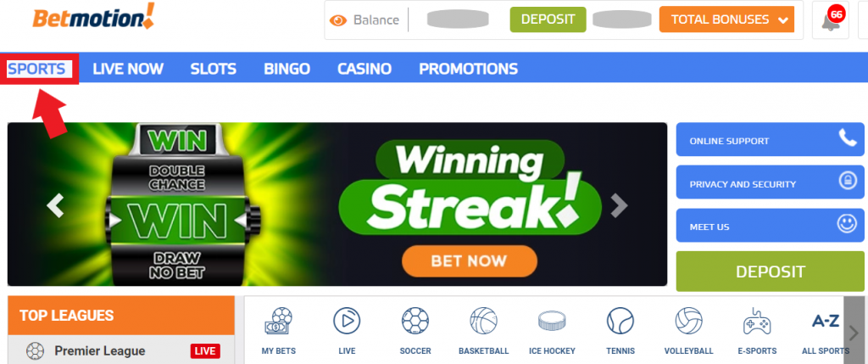Open the Ice Hockey puck icon
Screen dimensions: 868x364
coord(552,321)
